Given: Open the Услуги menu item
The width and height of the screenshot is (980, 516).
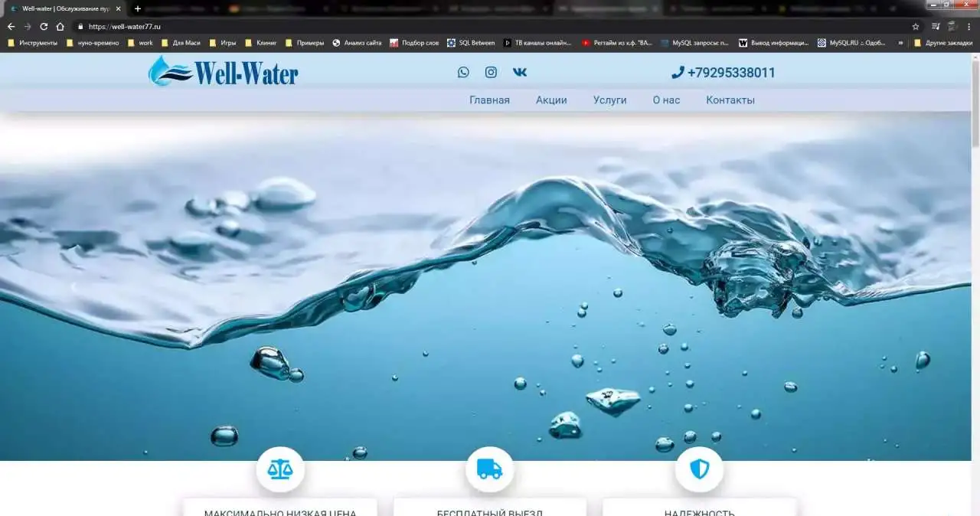Looking at the screenshot, I should click(609, 100).
